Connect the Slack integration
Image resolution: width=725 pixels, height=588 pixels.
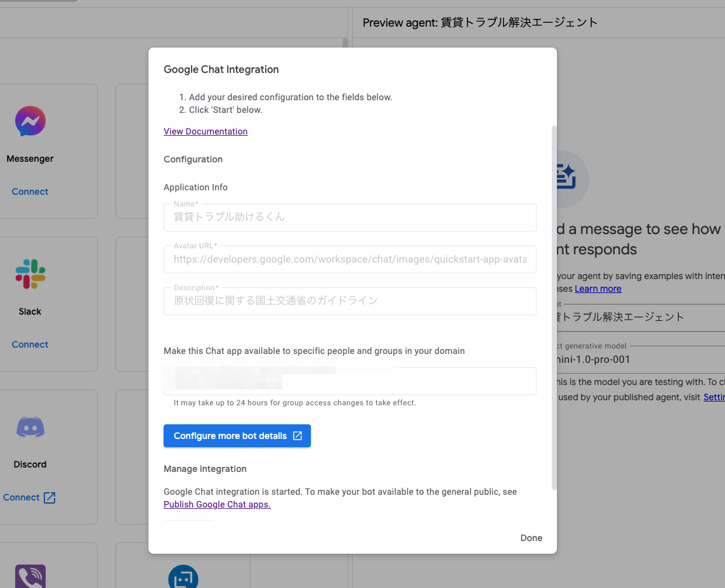coord(30,344)
